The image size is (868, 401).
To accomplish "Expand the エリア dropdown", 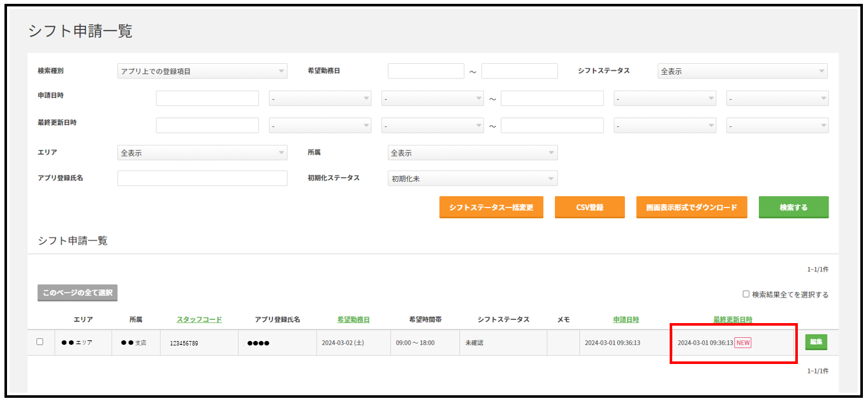I will point(202,152).
